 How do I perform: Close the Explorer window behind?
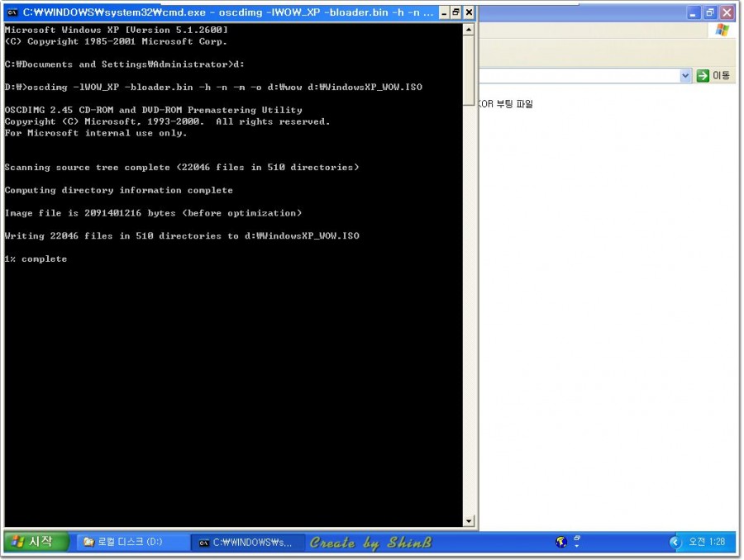[727, 13]
